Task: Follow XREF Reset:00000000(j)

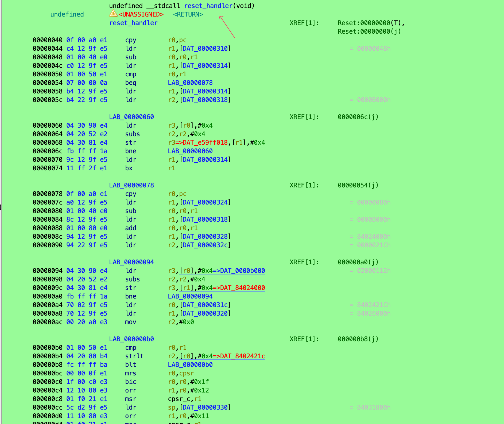Action: click(x=369, y=32)
